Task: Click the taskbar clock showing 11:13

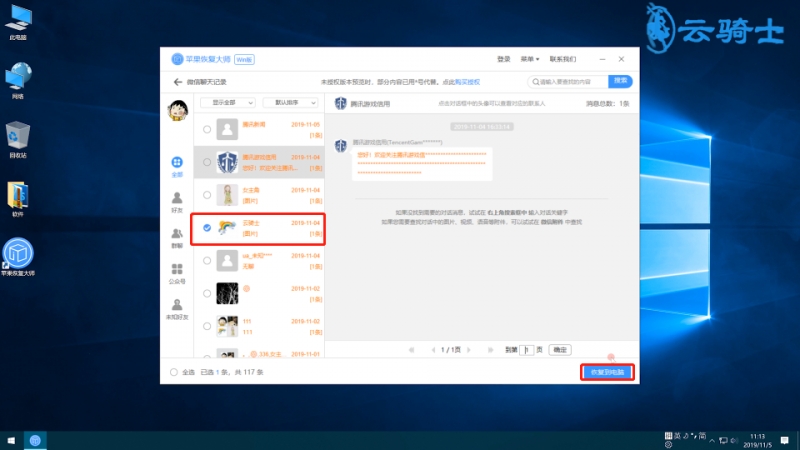Action: coord(758,440)
